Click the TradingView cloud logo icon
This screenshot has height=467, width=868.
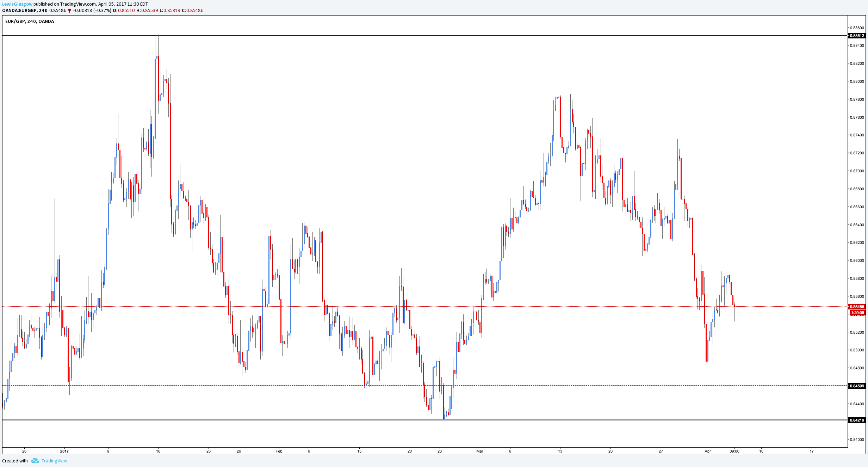[35, 461]
